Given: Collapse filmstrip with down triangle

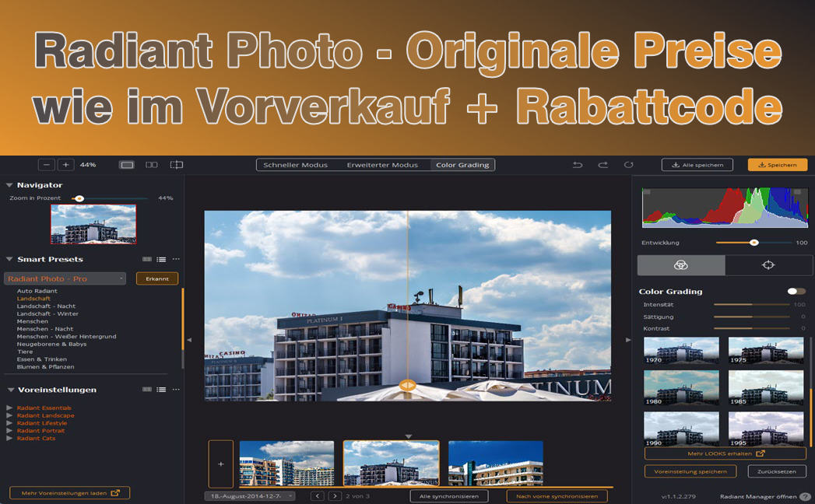Looking at the screenshot, I should click(x=409, y=436).
